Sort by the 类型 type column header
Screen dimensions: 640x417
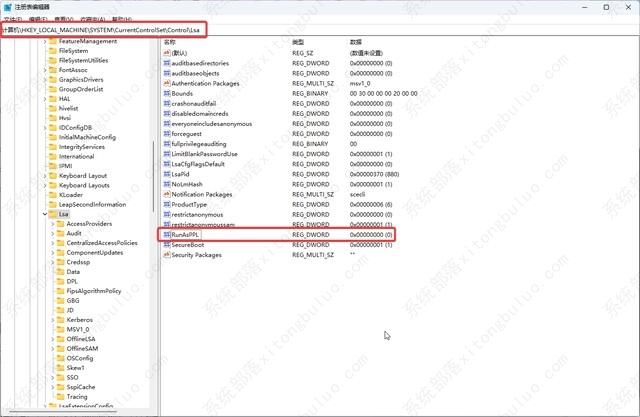tap(298, 42)
